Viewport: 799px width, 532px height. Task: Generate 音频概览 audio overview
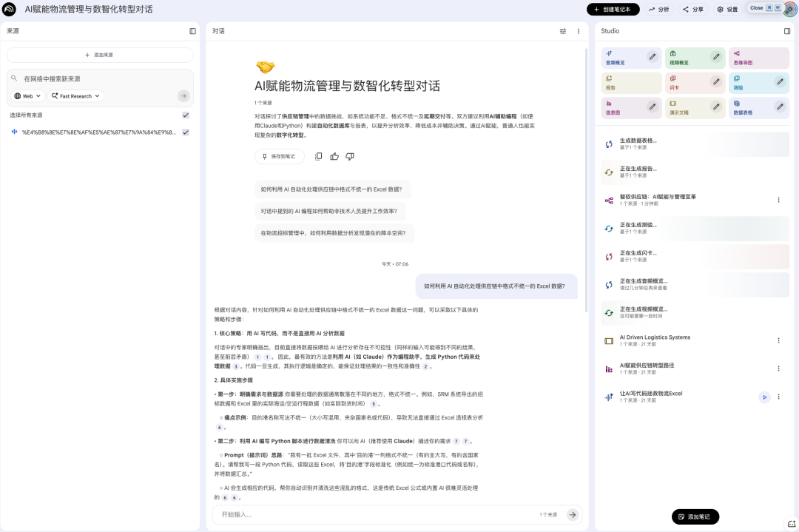click(631, 58)
